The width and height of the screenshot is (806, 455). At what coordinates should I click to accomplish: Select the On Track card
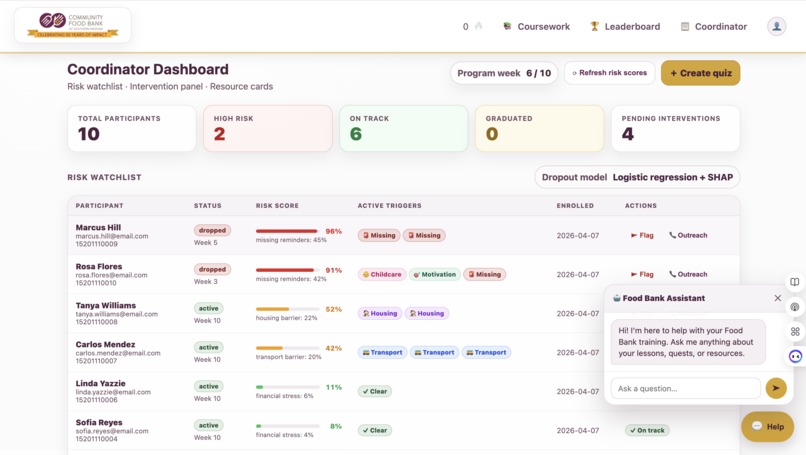click(x=404, y=129)
